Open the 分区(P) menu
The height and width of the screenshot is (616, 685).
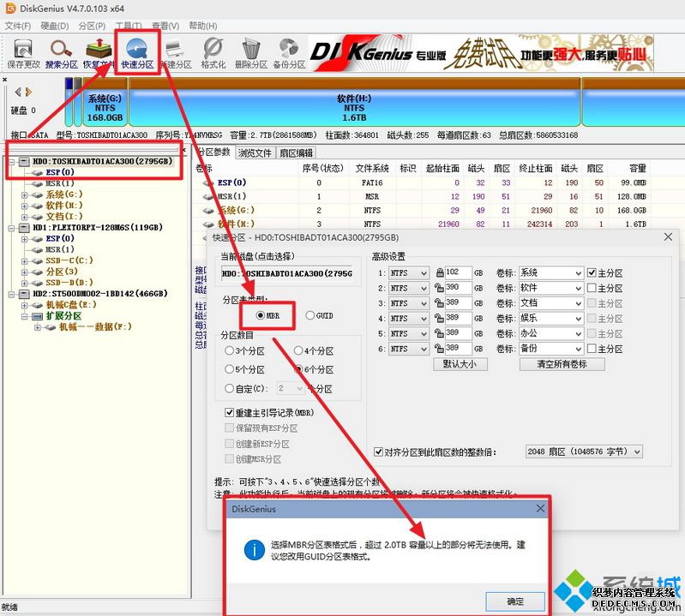click(92, 26)
